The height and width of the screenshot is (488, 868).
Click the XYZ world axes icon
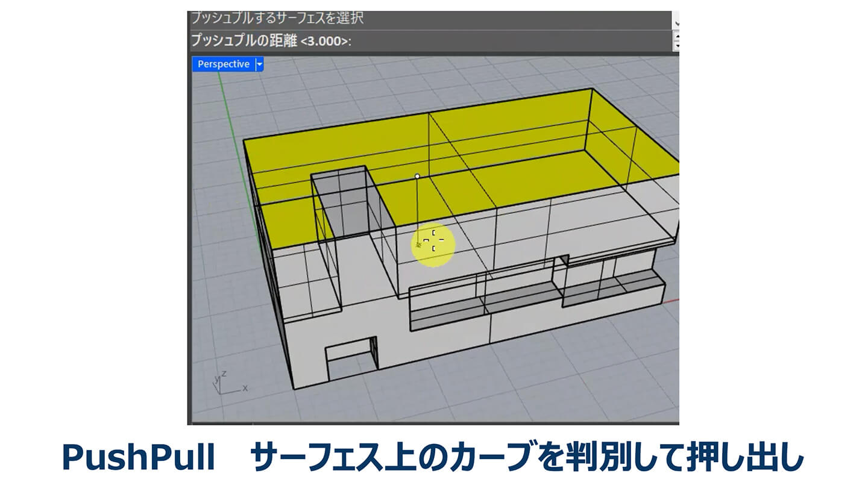coord(230,382)
